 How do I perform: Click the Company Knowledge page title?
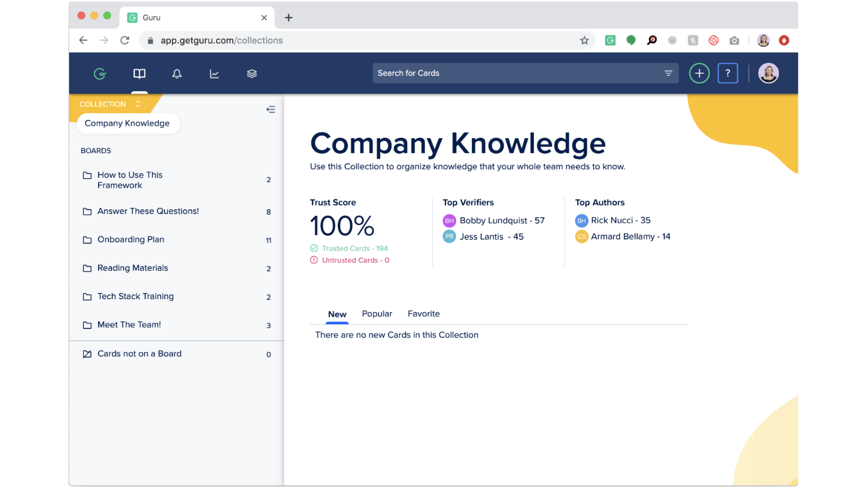tap(458, 143)
